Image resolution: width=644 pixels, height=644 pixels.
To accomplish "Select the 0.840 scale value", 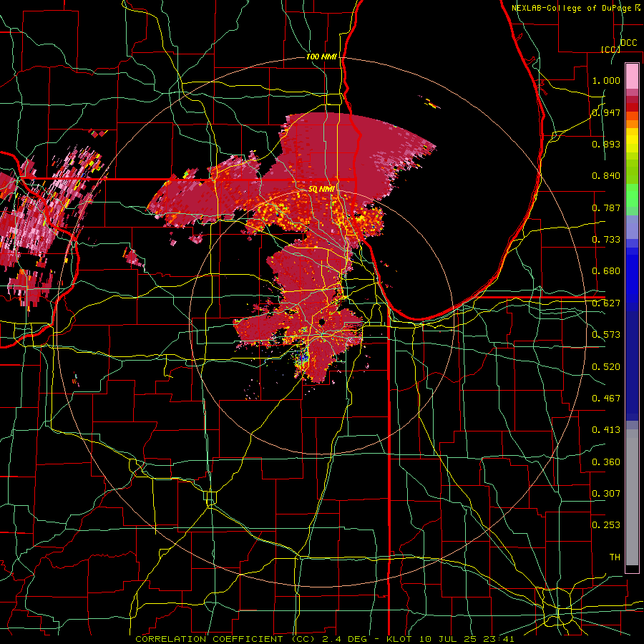I will point(606,176).
